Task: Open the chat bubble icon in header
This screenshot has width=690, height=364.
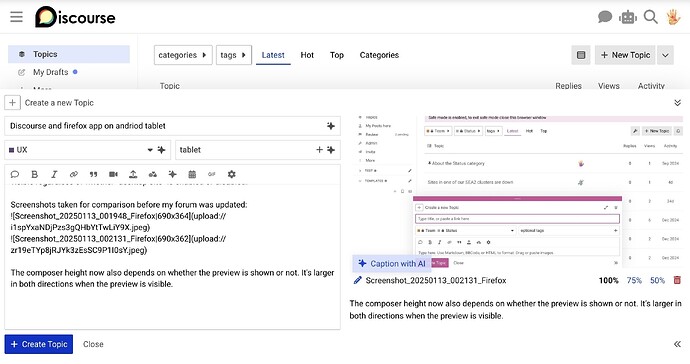Action: tap(605, 17)
